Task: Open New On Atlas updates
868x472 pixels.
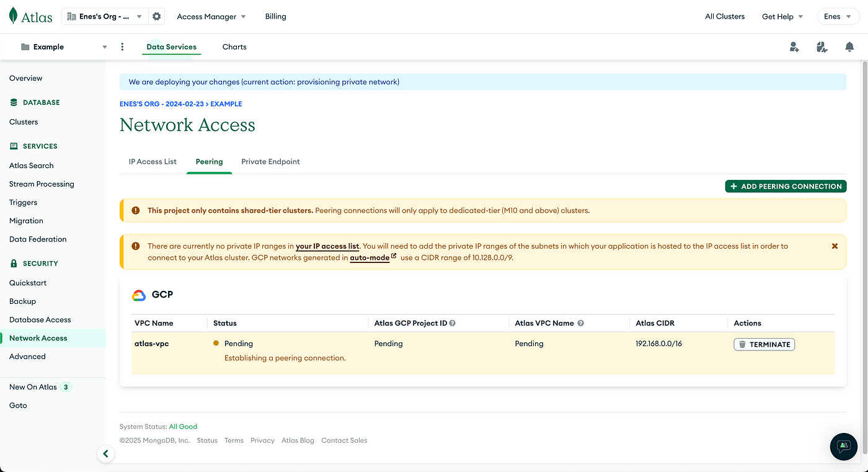Action: pos(40,387)
